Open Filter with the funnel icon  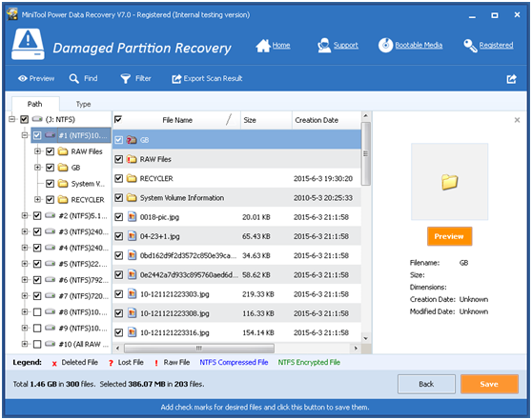click(x=126, y=79)
